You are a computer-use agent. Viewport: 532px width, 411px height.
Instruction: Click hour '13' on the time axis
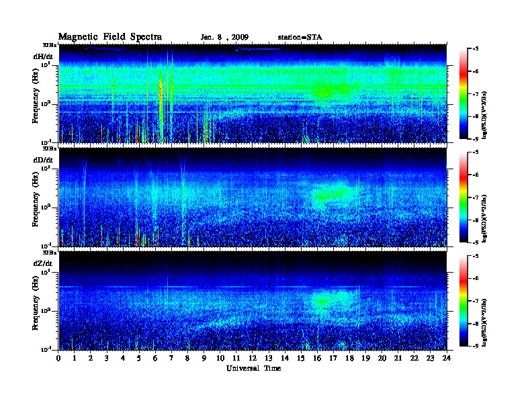[x=269, y=358]
